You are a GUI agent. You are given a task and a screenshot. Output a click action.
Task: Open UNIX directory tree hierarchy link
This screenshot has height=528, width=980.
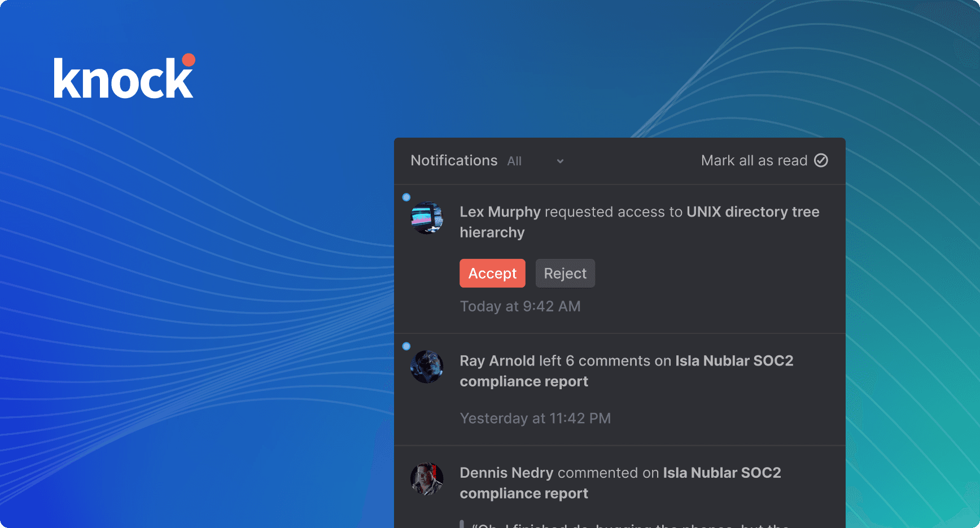click(752, 212)
